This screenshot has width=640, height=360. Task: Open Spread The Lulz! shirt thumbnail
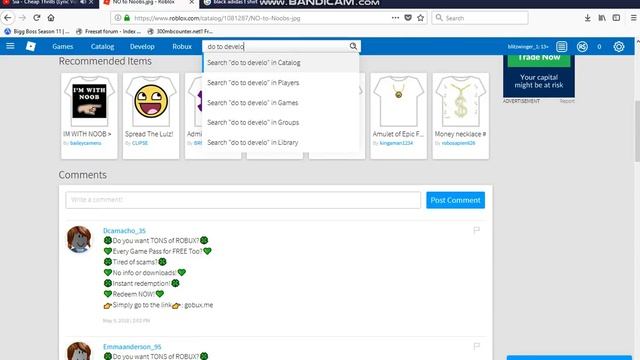[151, 101]
